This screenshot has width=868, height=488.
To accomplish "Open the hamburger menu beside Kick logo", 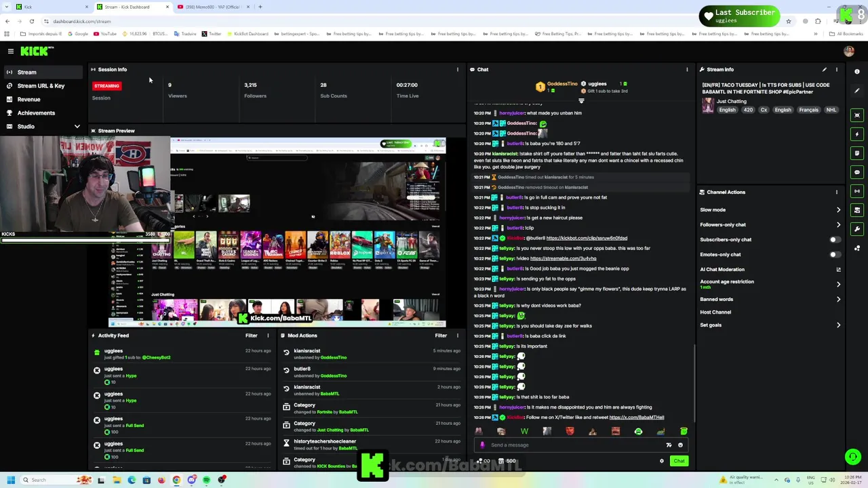I will 10,51.
